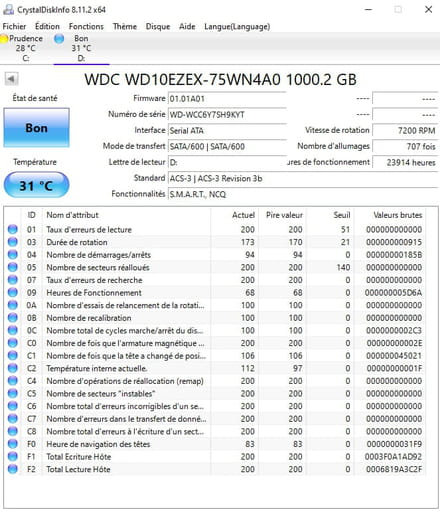Image resolution: width=440 pixels, height=512 pixels.
Task: Click the previous disk arrow button
Action: tap(11, 79)
